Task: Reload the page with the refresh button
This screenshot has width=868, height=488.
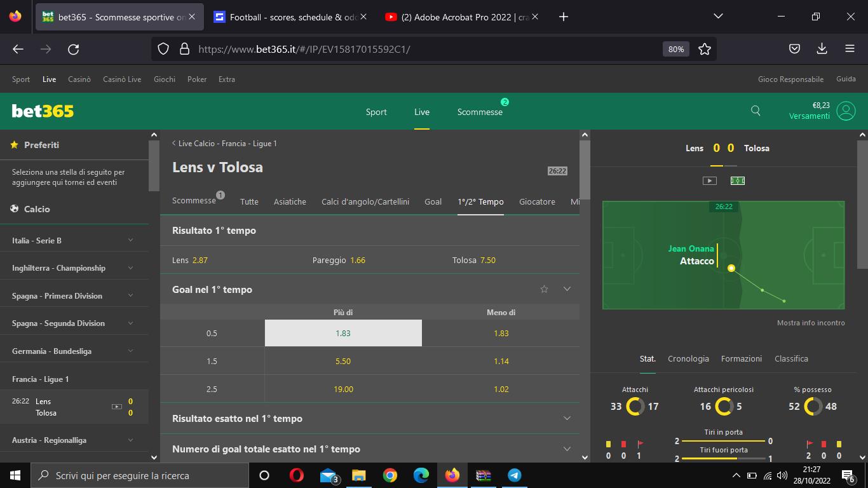Action: (74, 49)
